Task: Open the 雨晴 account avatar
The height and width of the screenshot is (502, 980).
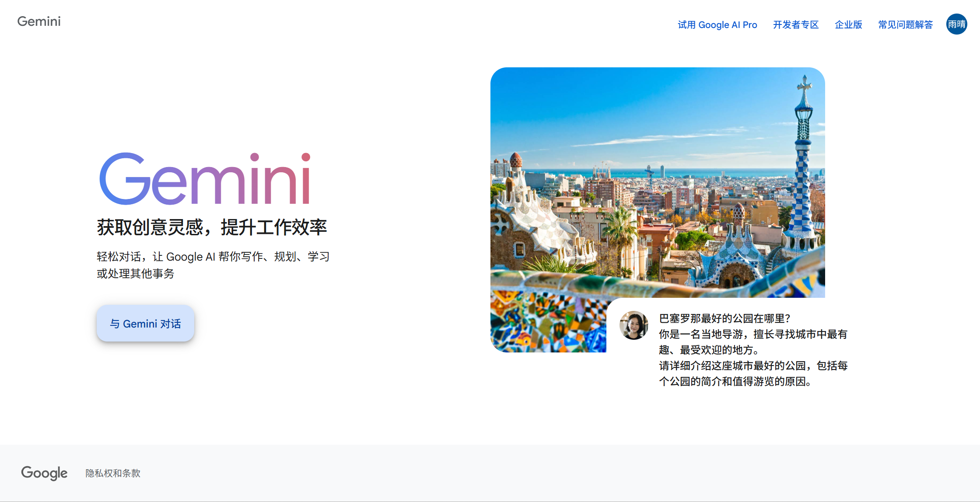Action: pyautogui.click(x=956, y=24)
